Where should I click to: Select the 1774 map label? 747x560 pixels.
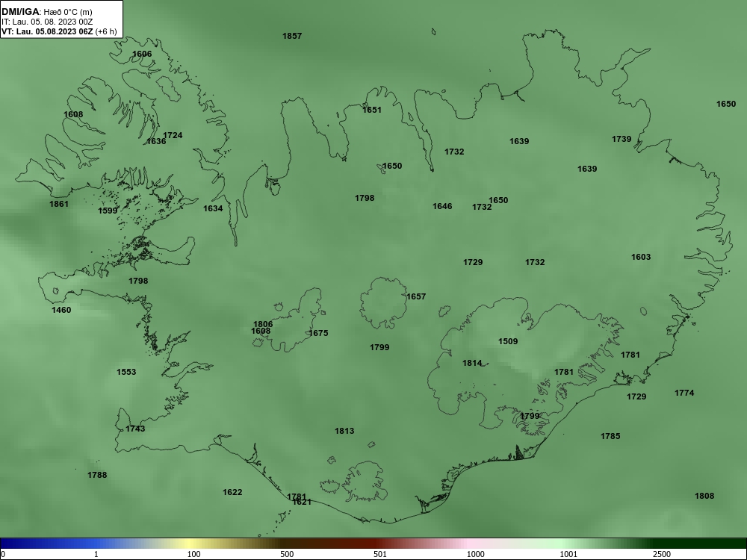pos(684,393)
